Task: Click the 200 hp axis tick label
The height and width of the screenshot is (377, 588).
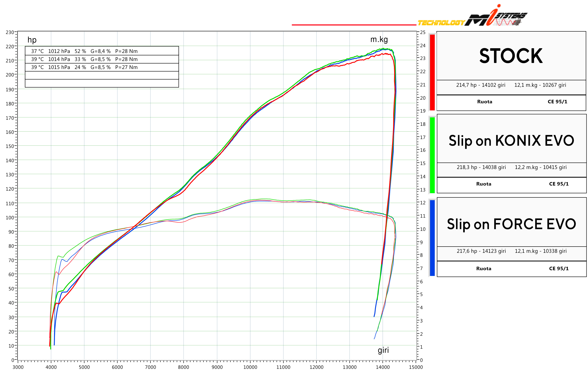Action: click(10, 75)
